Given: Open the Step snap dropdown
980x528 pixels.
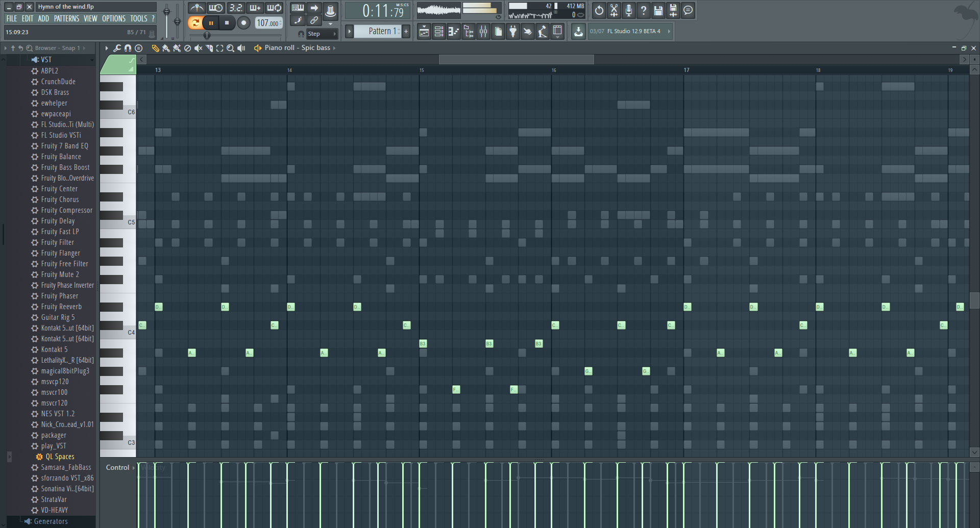Looking at the screenshot, I should click(322, 34).
